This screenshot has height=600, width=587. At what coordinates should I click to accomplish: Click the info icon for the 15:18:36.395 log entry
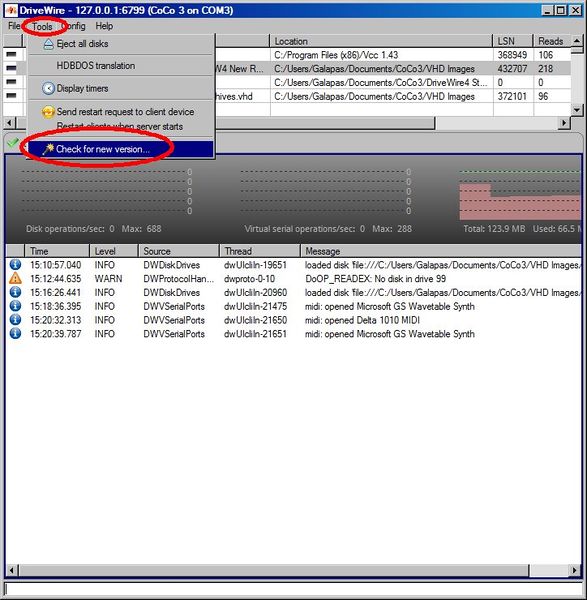[15, 306]
